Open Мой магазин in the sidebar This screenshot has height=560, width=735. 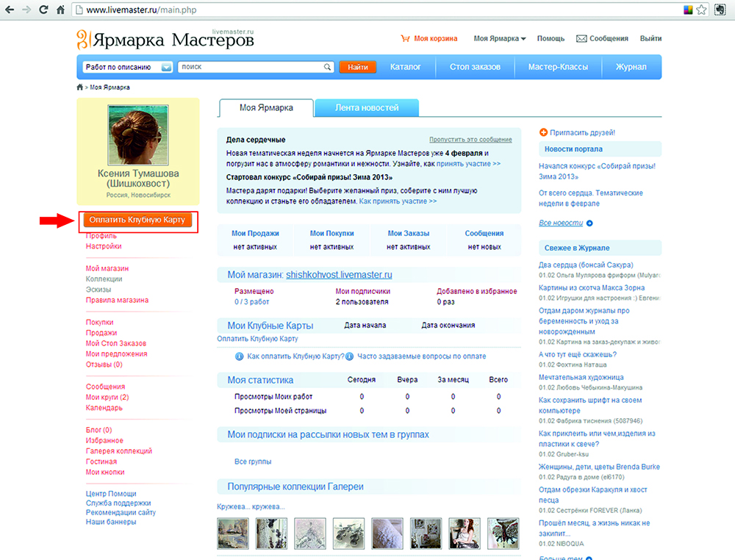[x=107, y=268]
